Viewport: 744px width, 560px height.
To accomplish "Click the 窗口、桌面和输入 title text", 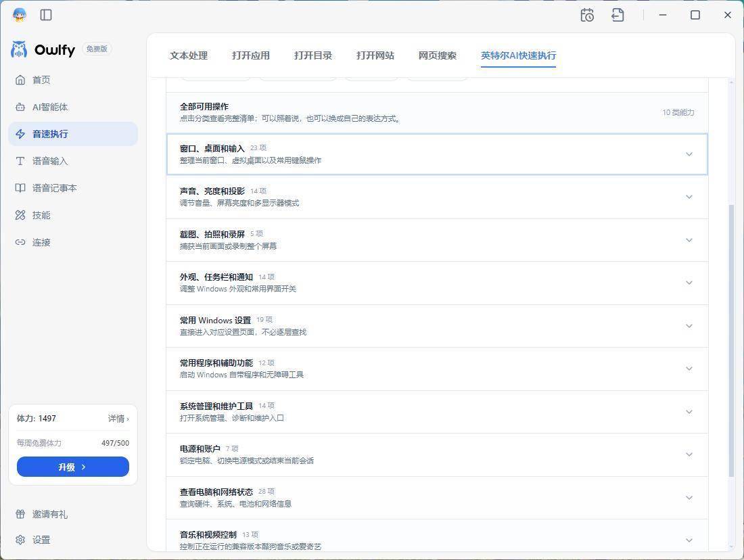I will pos(212,149).
